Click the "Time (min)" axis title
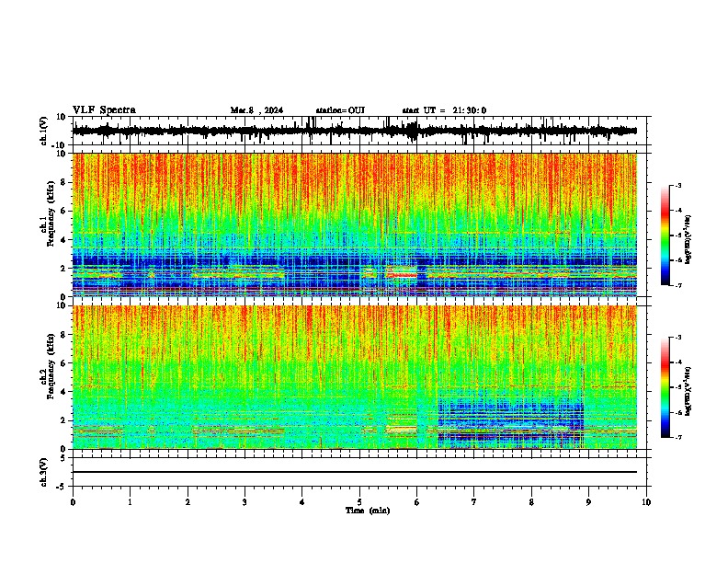The height and width of the screenshot is (563, 728). [368, 511]
